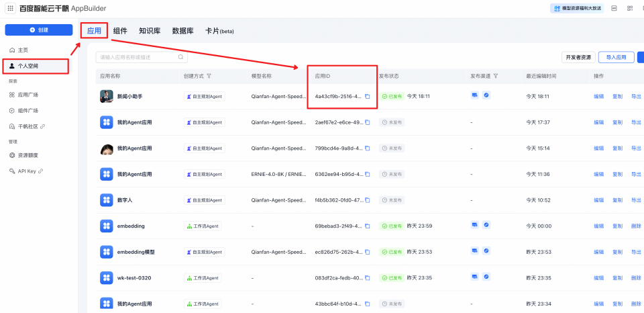Click the 已发布 status of 新闻小助手
This screenshot has width=644, height=313.
[x=391, y=96]
